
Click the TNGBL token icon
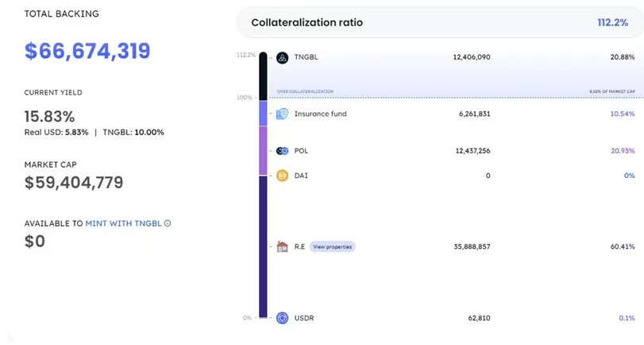pos(282,57)
